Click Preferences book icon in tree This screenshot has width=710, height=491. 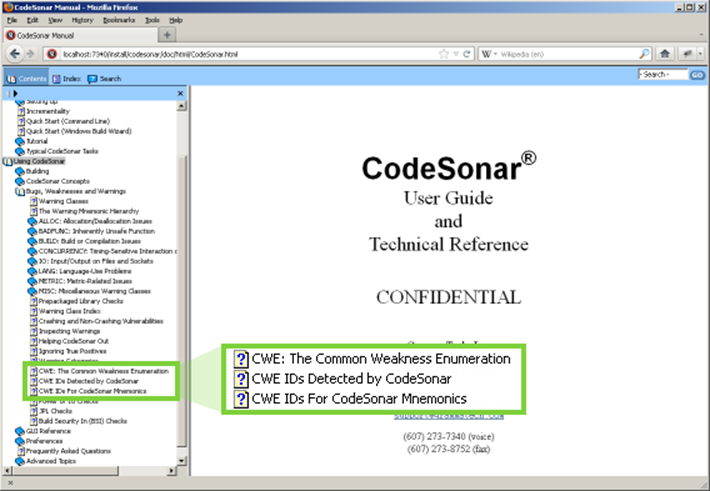(19, 441)
